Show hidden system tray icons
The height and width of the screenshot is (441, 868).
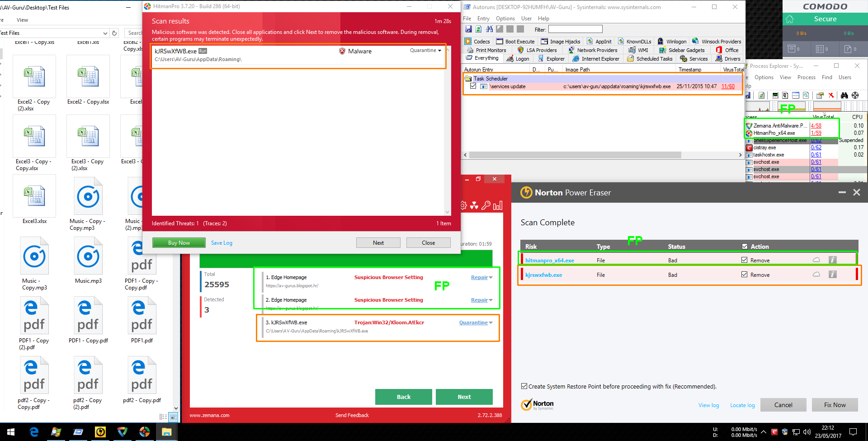(764, 432)
